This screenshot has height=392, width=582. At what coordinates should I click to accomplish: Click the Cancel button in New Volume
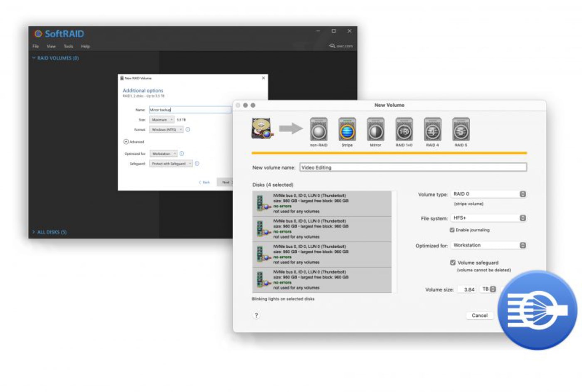(479, 316)
